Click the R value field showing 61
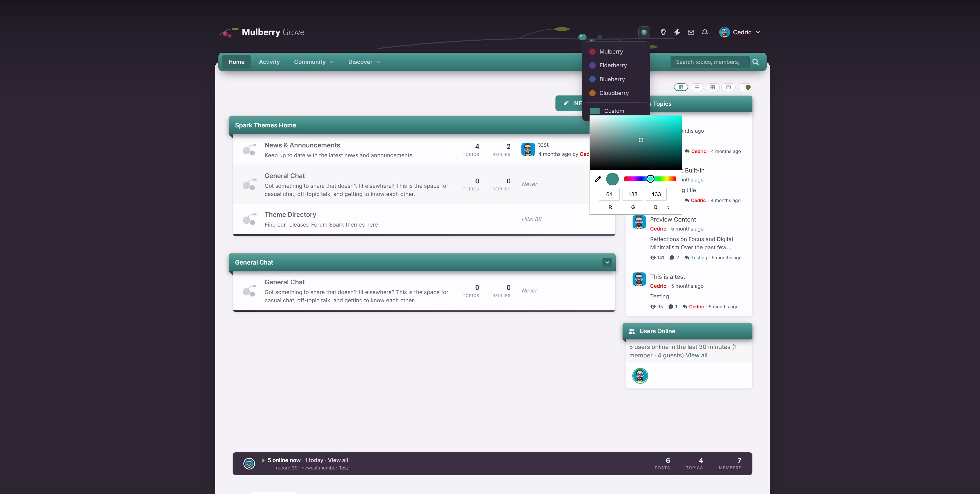This screenshot has height=494, width=980. coord(609,194)
